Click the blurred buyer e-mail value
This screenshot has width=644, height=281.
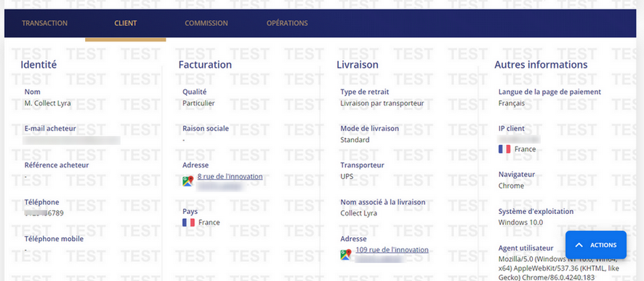pyautogui.click(x=71, y=140)
